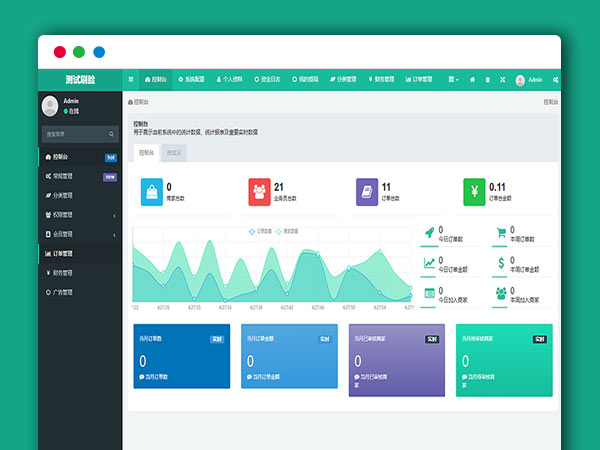
Task: Open 订单管理 in the left sidebar
Action: (62, 254)
